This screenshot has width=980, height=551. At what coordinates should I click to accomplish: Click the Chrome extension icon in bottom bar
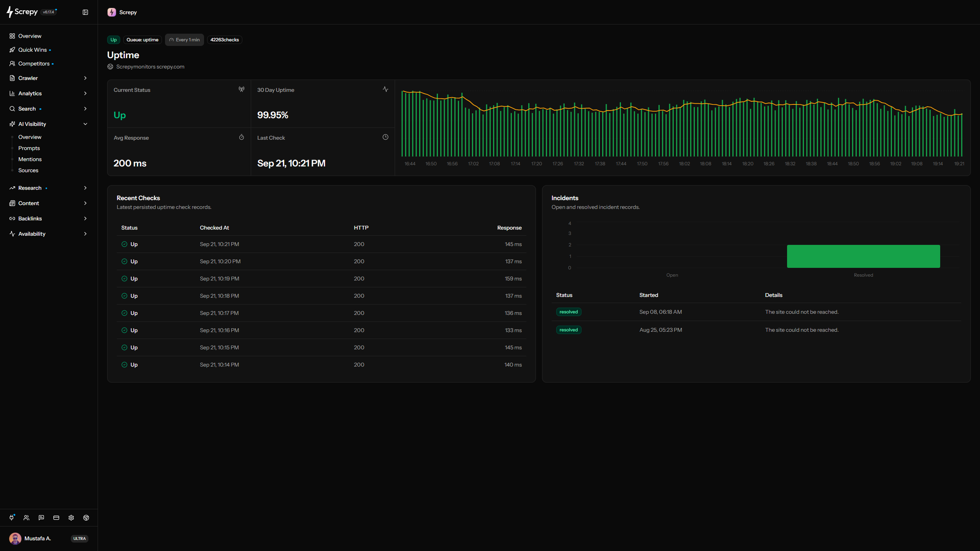click(x=86, y=518)
